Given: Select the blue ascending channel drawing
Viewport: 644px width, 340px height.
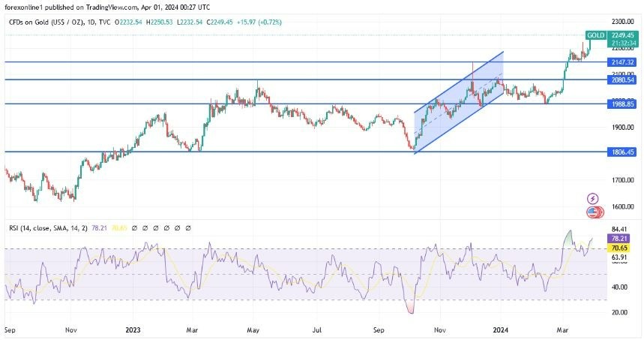Looking at the screenshot, I should pyautogui.click(x=459, y=103).
